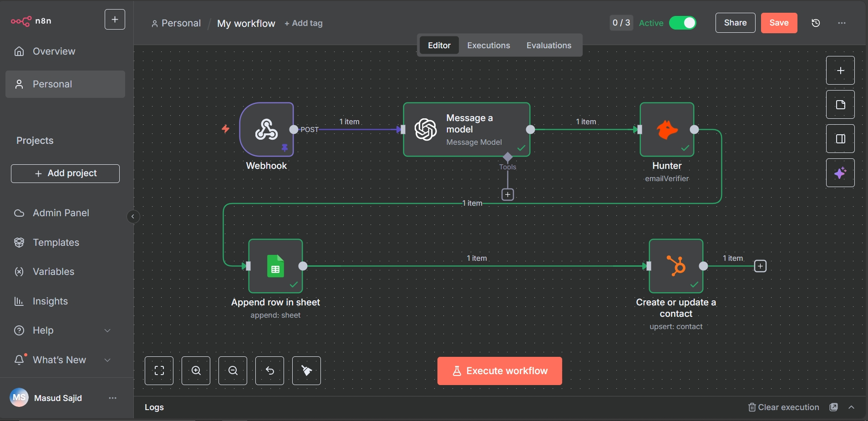Viewport: 868px width, 421px height.
Task: Click the Webhook trigger lightning icon
Action: pyautogui.click(x=225, y=129)
